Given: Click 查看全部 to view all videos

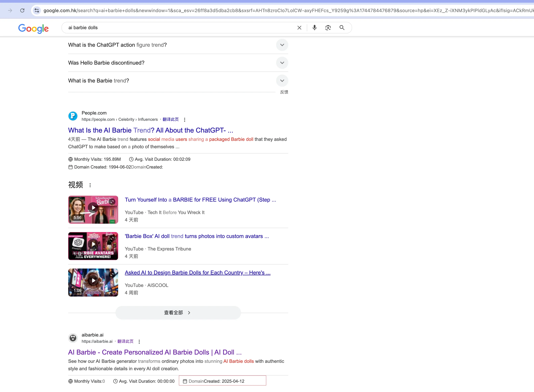Looking at the screenshot, I should (178, 313).
